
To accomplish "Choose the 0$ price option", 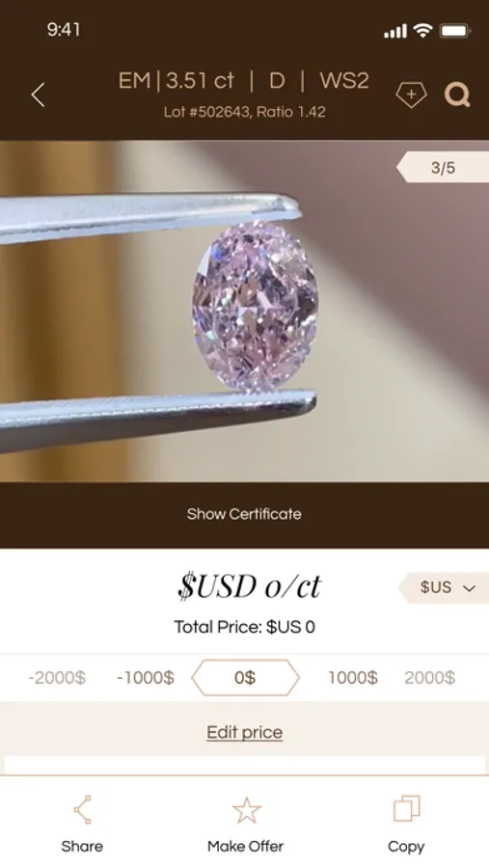I will coord(245,678).
